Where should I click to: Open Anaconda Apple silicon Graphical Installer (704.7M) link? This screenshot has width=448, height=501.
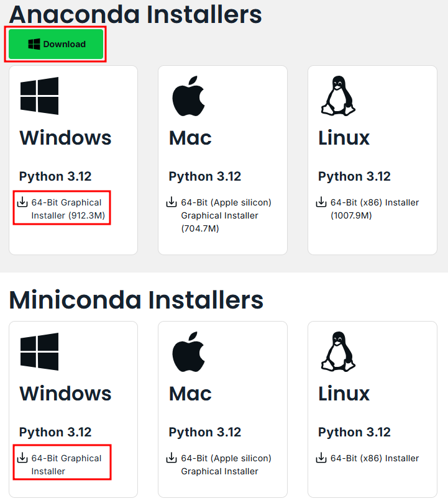coord(226,215)
